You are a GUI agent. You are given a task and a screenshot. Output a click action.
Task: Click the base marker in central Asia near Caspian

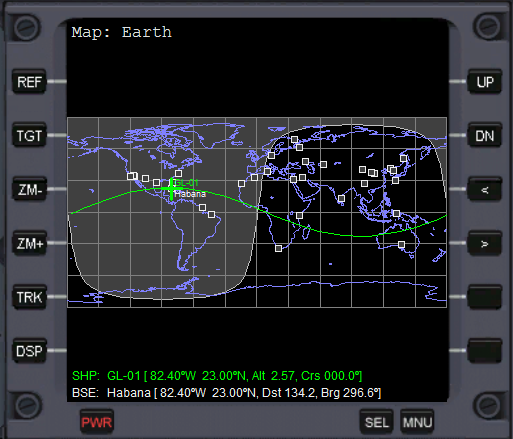coord(323,164)
